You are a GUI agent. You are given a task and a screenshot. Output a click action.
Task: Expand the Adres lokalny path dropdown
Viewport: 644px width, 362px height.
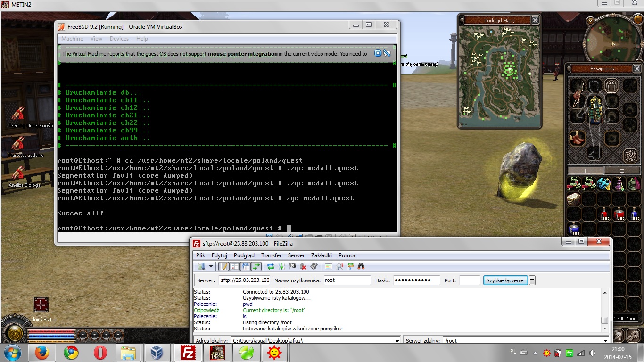(x=397, y=341)
